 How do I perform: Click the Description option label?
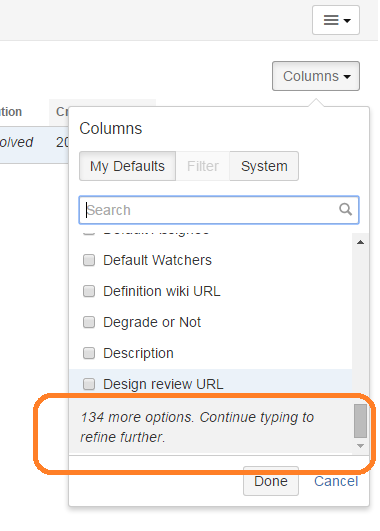coord(138,353)
